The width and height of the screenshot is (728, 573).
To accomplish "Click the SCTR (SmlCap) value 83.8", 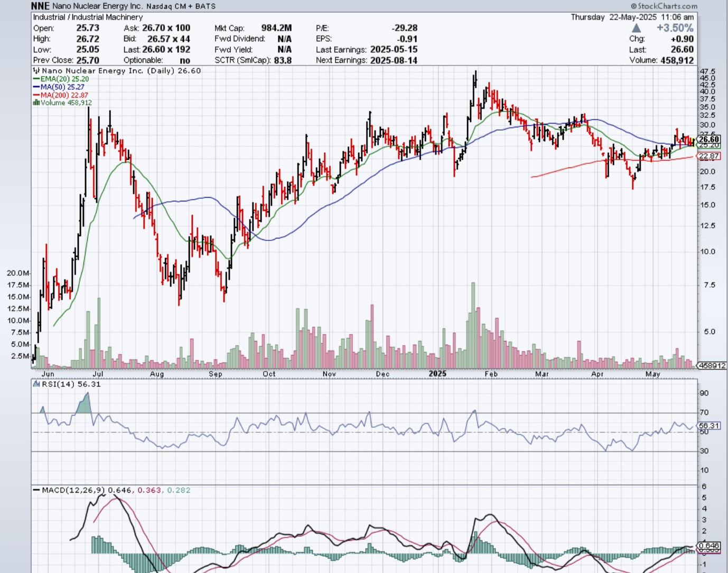I will pyautogui.click(x=283, y=60).
